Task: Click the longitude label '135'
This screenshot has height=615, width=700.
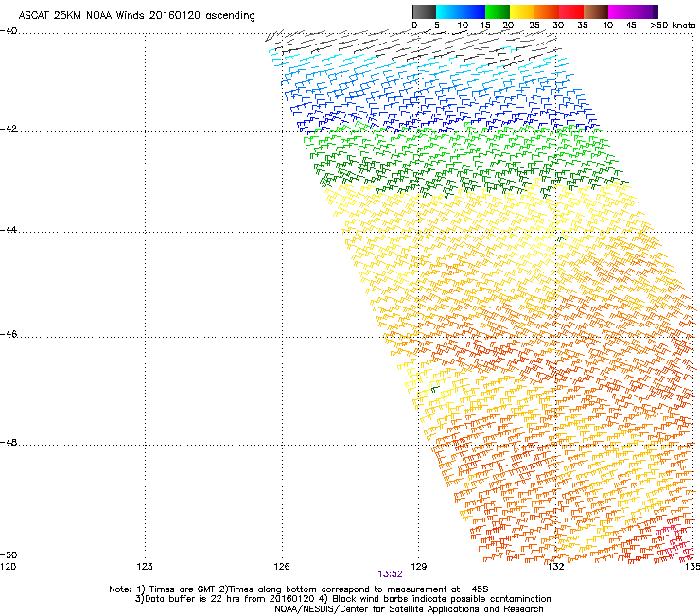Action: pos(692,567)
